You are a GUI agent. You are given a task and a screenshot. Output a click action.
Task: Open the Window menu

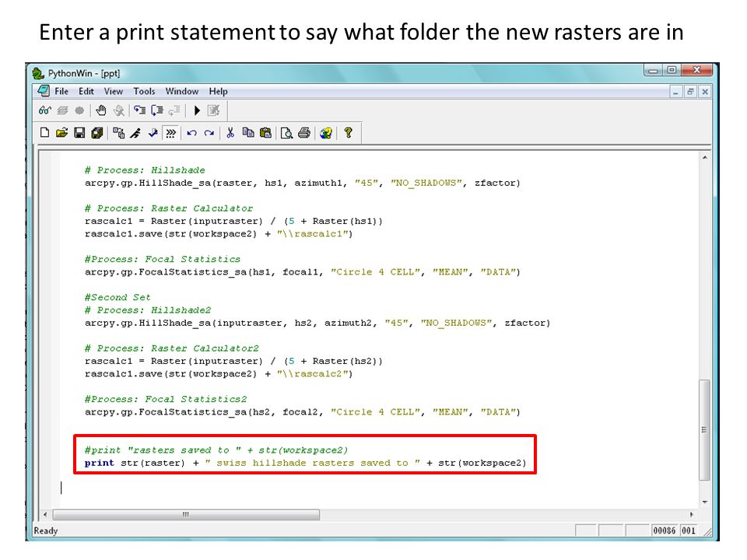182,91
